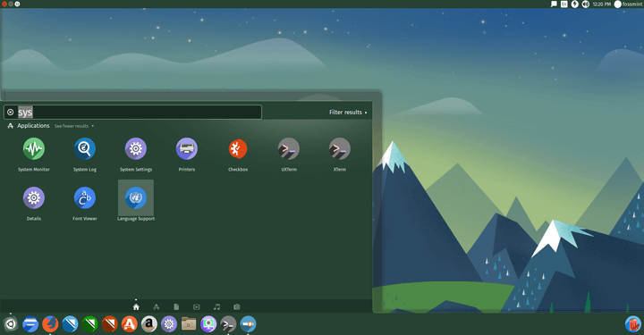The height and width of the screenshot is (335, 644).
Task: Open the messaging indicator in top panel
Action: pyautogui.click(x=554, y=4)
